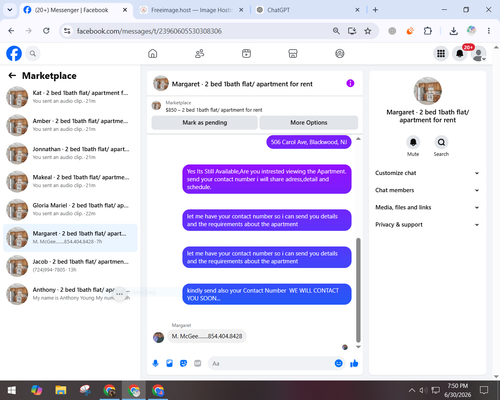Record a voice clip with microphone icon
500x400 pixels.
155,363
